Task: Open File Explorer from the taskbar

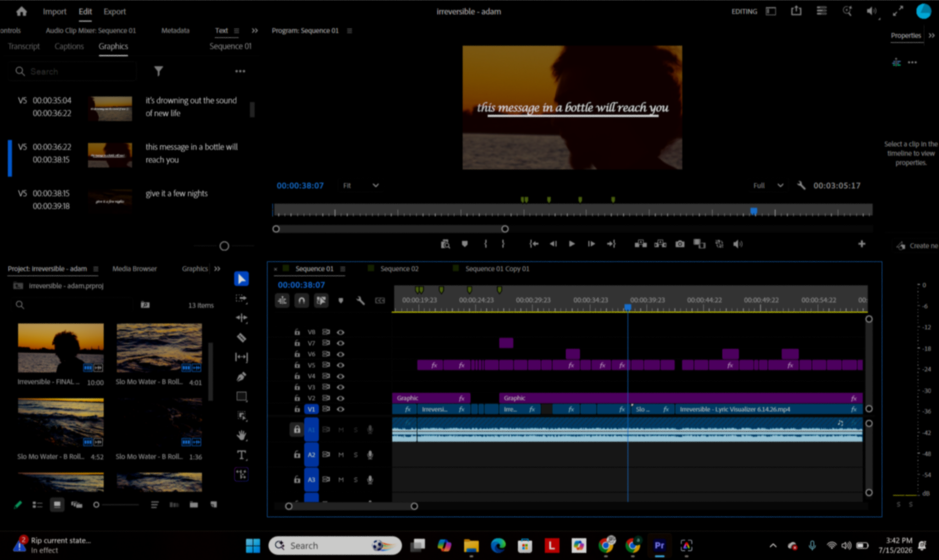Action: pos(471,545)
